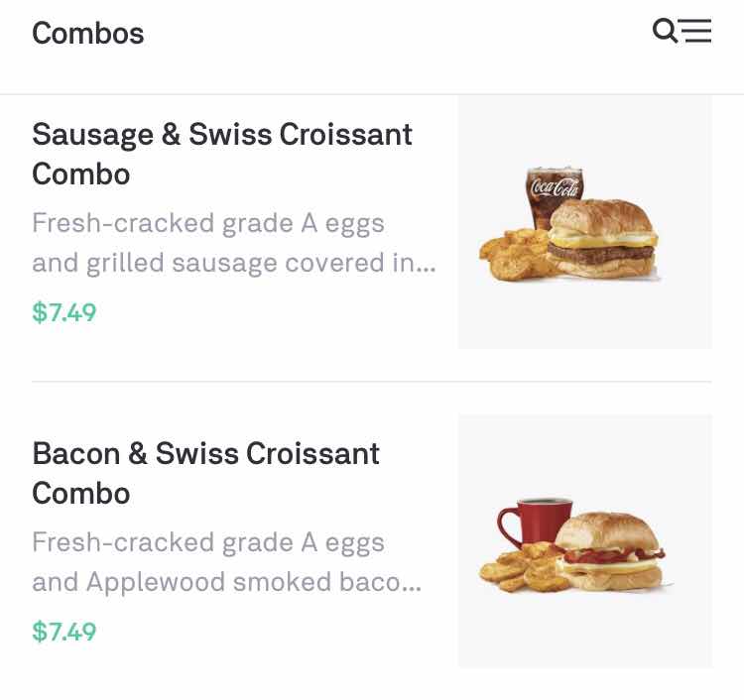Tap the sausage croissant sandwich picture
The height and width of the screenshot is (700, 744).
[x=603, y=241]
